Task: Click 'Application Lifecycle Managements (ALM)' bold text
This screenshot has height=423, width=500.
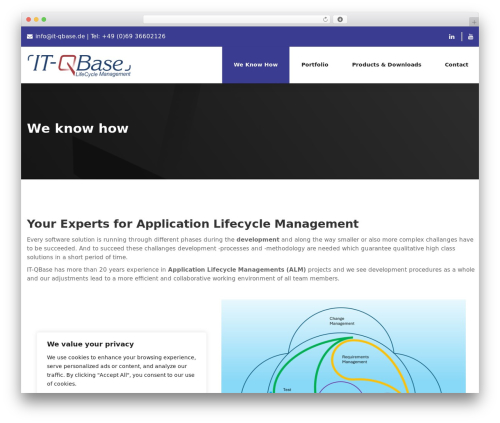Action: [237, 270]
